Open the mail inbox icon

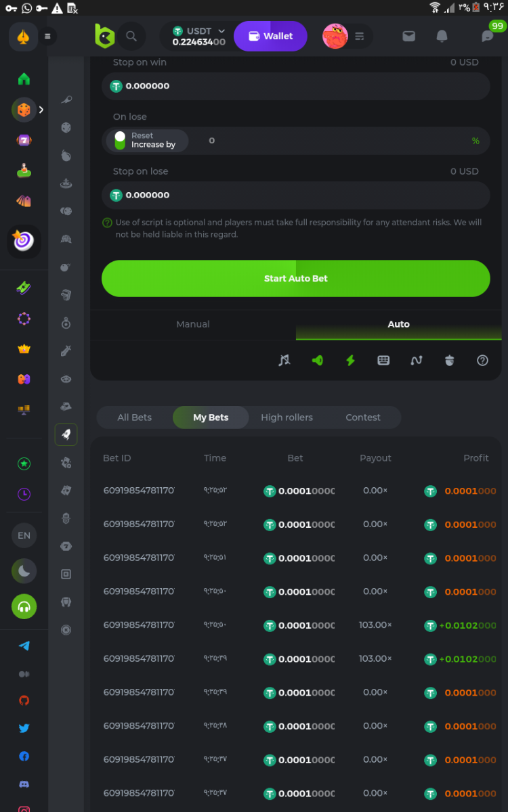tap(408, 37)
